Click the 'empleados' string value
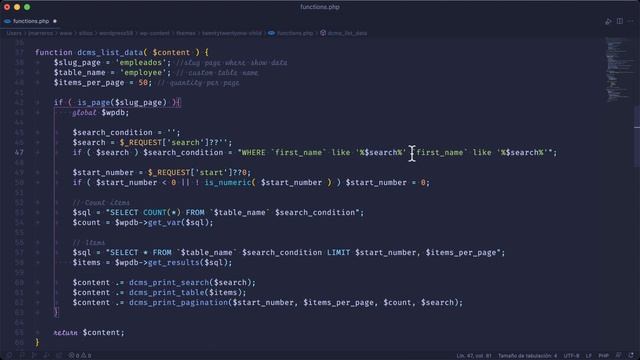The image size is (640, 360). pos(141,62)
